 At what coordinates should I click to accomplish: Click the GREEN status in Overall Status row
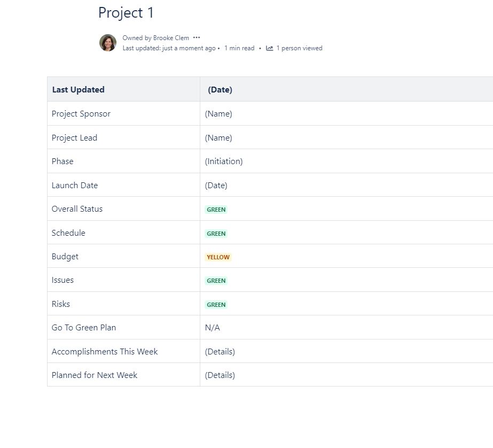[216, 210]
